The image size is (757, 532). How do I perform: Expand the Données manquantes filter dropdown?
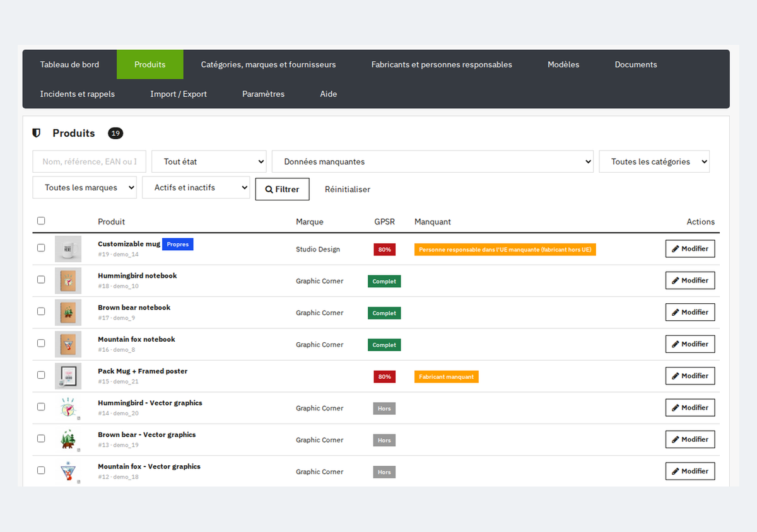pos(433,161)
